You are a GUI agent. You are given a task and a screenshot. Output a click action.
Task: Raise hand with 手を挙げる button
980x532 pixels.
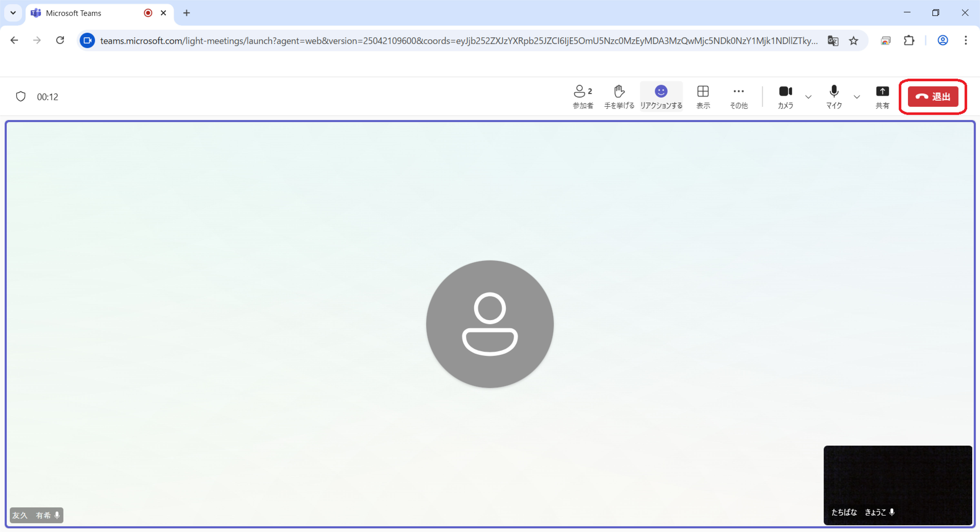(619, 97)
